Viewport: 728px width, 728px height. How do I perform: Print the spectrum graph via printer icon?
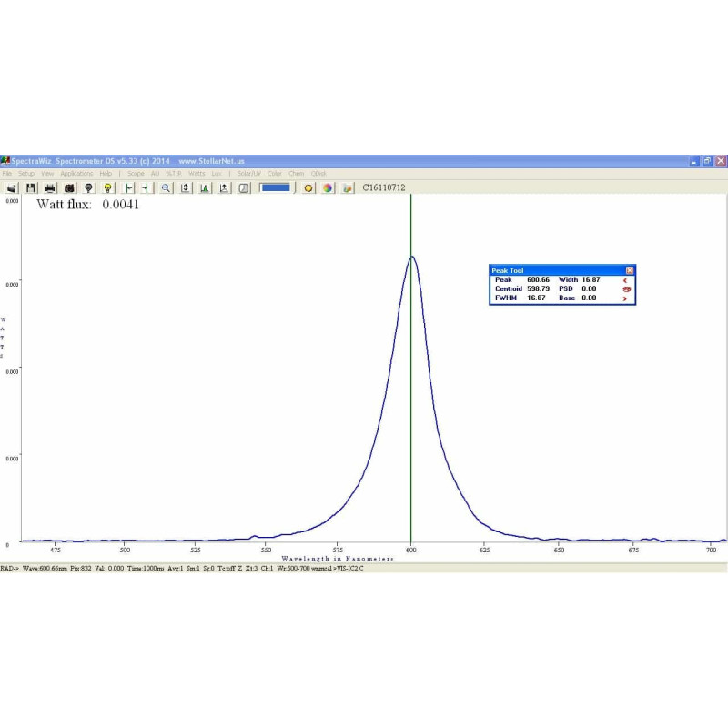click(x=51, y=187)
